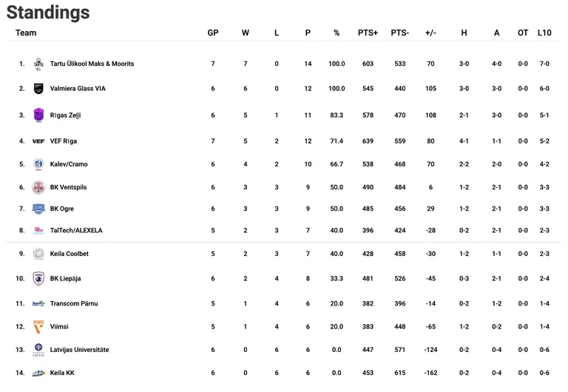This screenshot has width=568, height=392.
Task: Click the Valmiera Glass VIA team logo
Action: coord(38,89)
